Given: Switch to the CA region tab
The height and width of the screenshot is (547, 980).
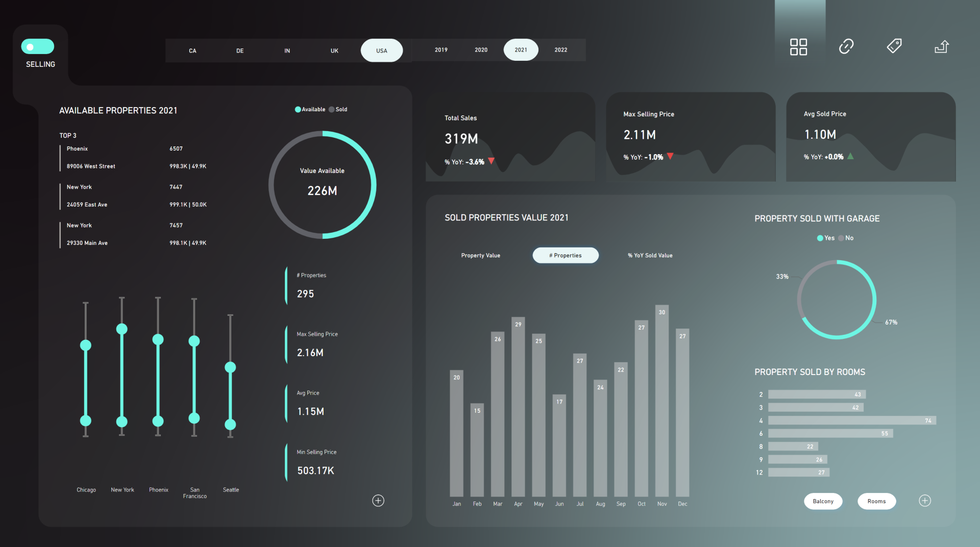Looking at the screenshot, I should coord(192,51).
